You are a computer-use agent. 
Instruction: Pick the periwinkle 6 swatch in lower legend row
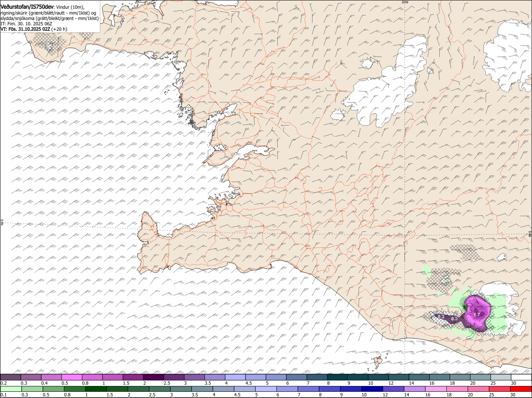[x=287, y=389]
